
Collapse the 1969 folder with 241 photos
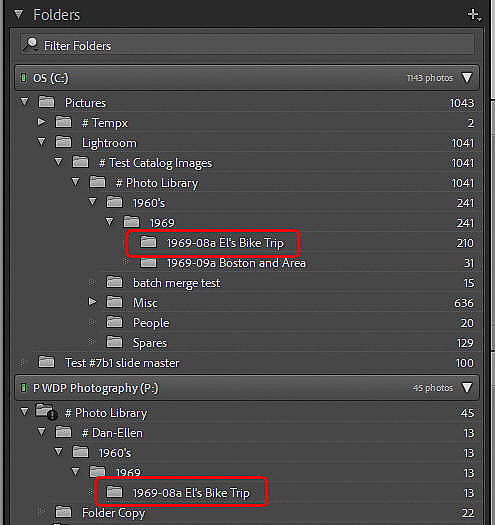tap(110, 222)
